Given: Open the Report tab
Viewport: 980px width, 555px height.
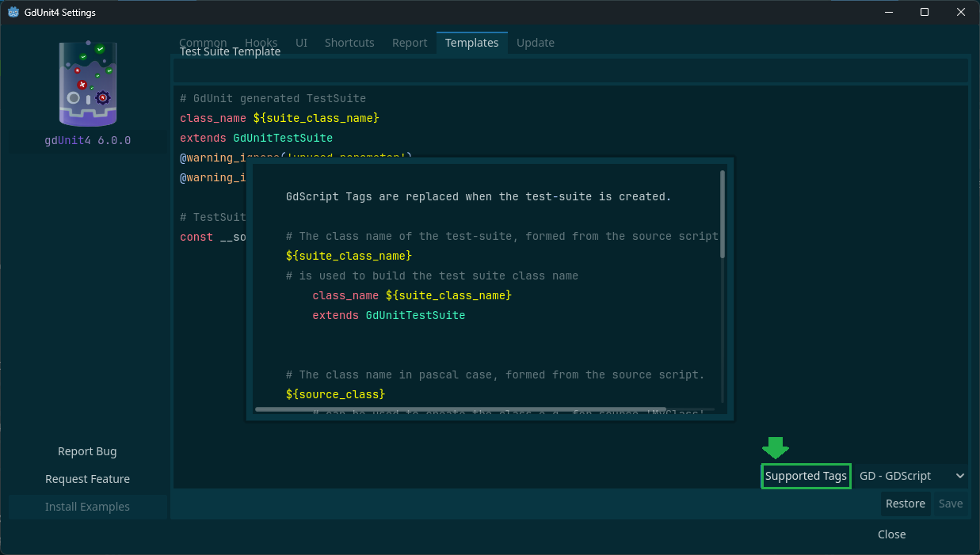Looking at the screenshot, I should click(x=410, y=43).
